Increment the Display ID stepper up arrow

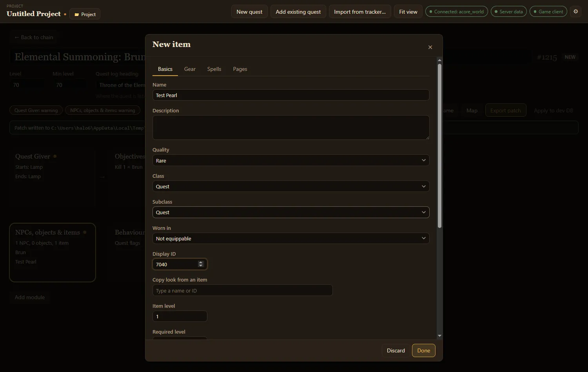click(x=201, y=262)
